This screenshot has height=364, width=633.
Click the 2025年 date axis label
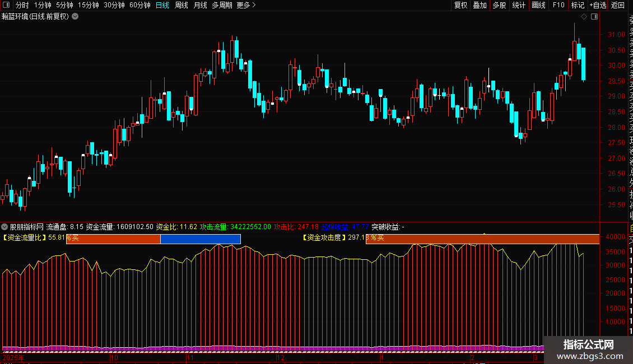click(x=13, y=357)
